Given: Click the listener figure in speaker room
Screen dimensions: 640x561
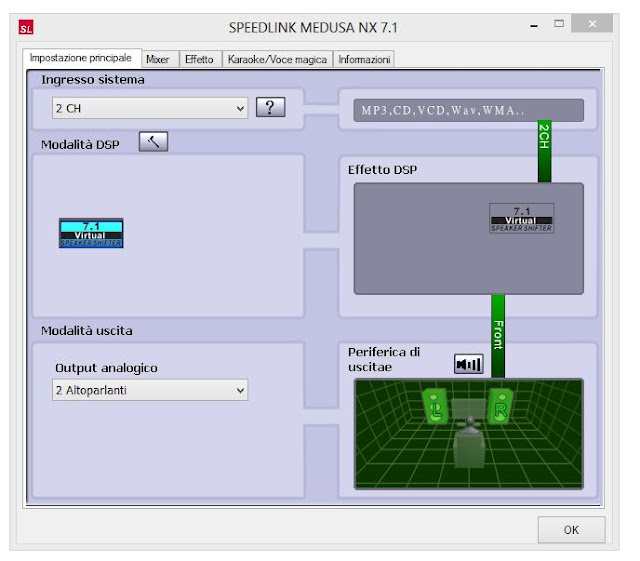Looking at the screenshot, I should tap(469, 443).
